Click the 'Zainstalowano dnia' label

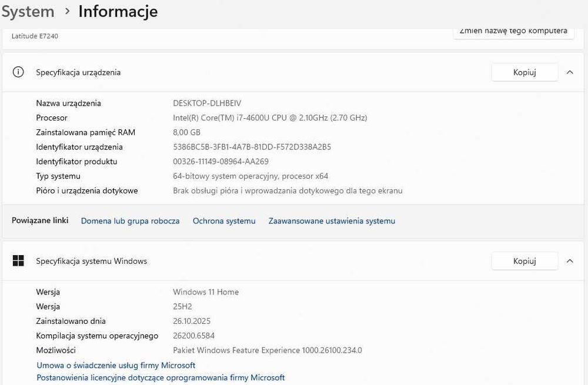(x=71, y=322)
